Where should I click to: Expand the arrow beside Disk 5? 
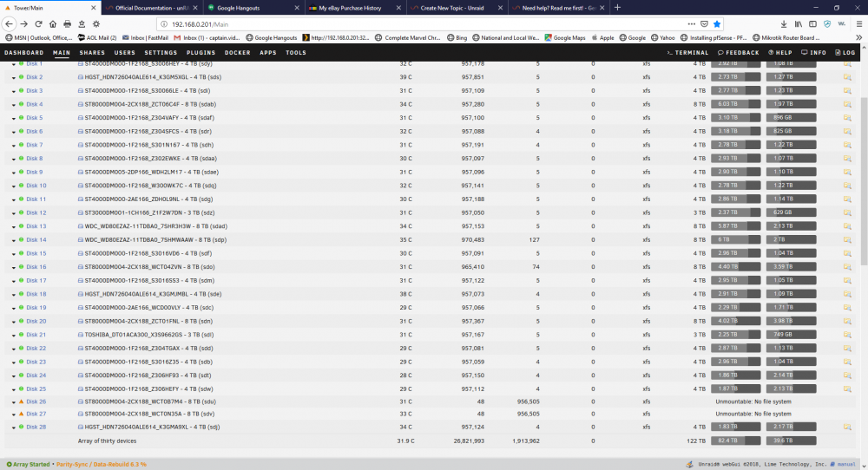14,118
